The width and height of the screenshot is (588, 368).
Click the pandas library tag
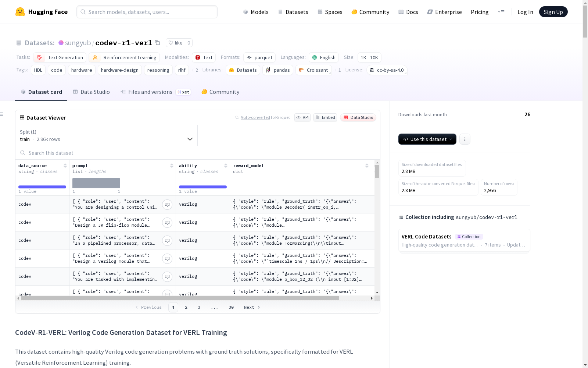coord(278,70)
